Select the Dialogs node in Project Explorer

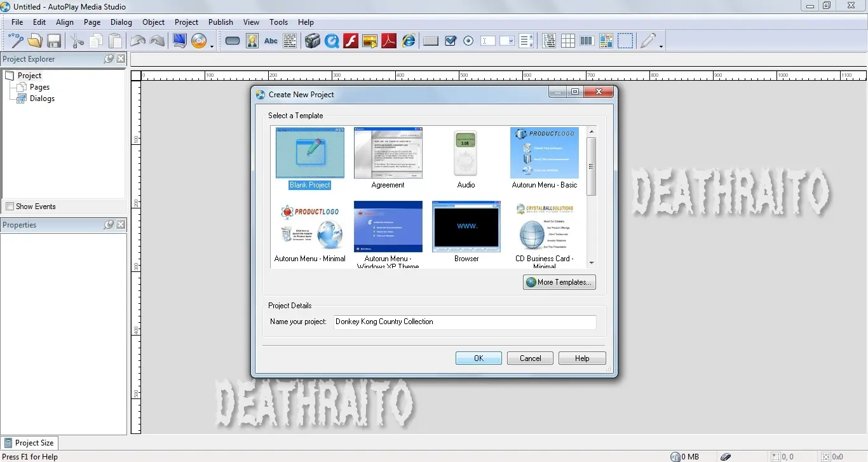pyautogui.click(x=42, y=99)
